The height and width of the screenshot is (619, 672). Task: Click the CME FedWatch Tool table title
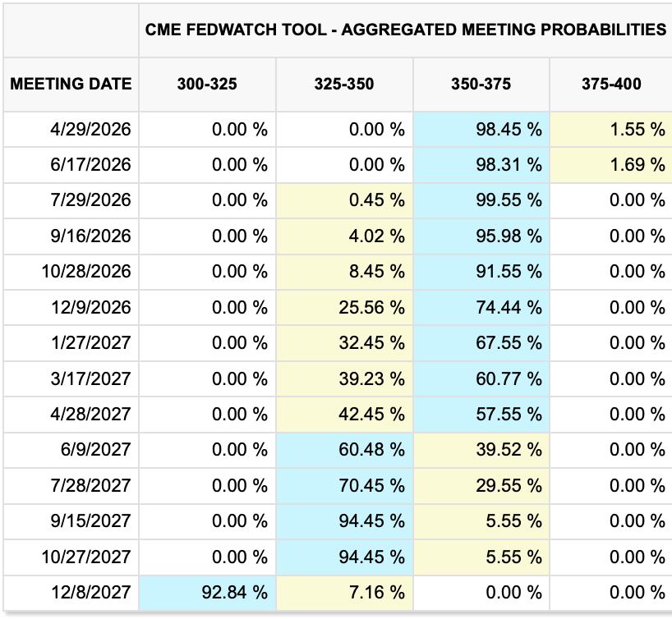tap(406, 30)
